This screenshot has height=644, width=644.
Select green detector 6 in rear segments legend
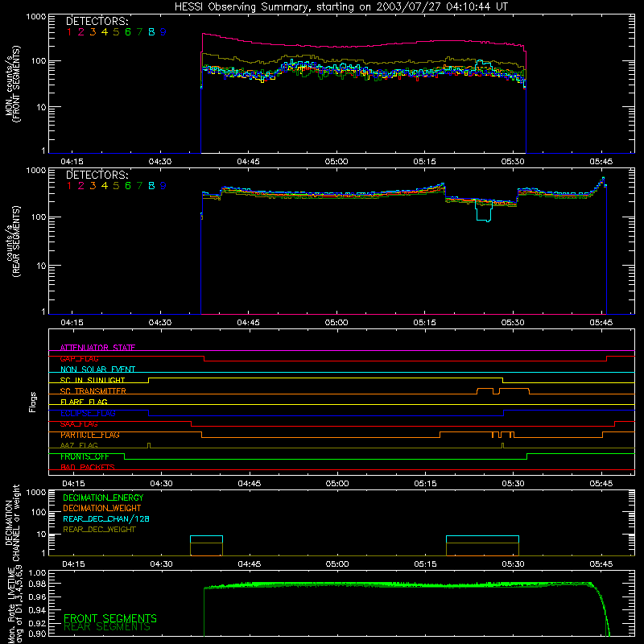coord(128,186)
